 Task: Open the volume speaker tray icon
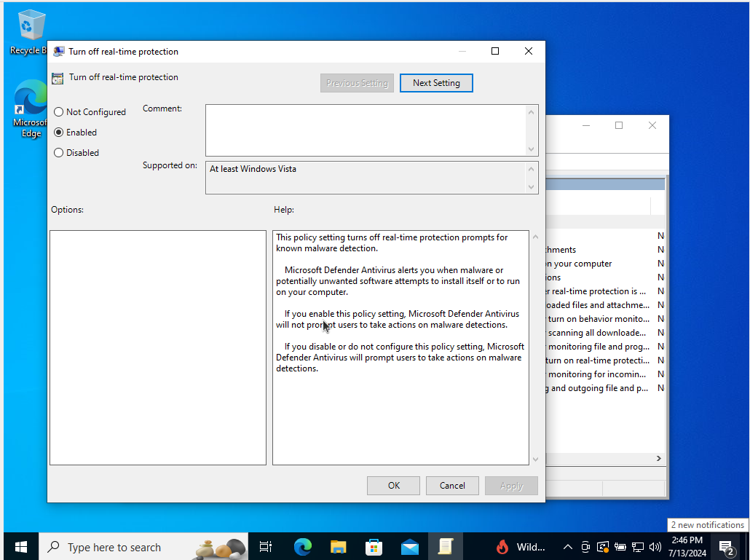(655, 547)
